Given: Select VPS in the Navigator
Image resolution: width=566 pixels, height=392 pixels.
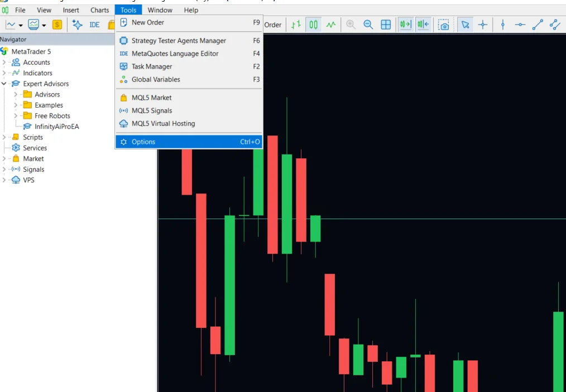Looking at the screenshot, I should (28, 180).
